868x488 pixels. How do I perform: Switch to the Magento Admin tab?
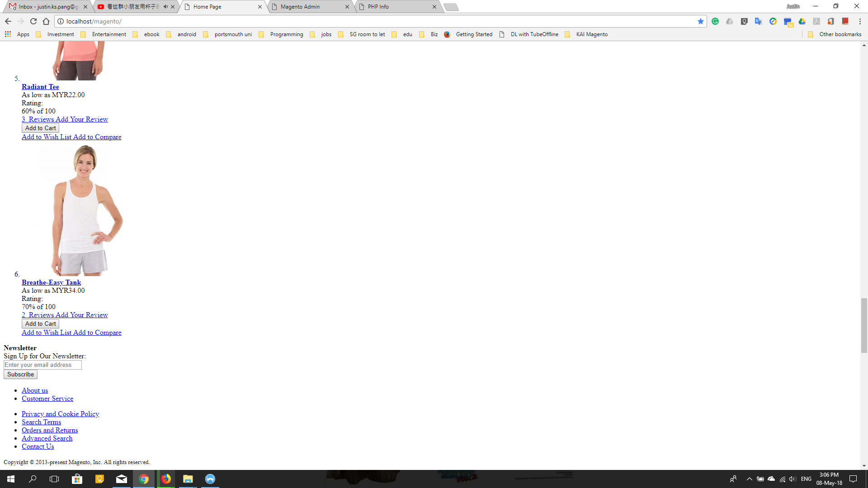click(x=300, y=7)
